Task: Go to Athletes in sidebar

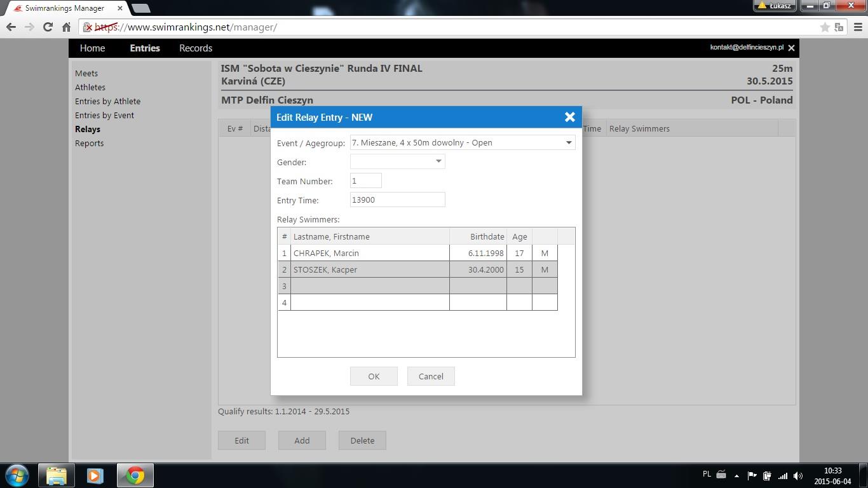Action: [x=90, y=87]
